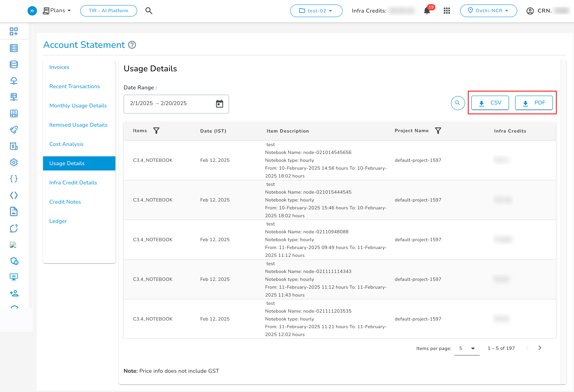Click the help icon beside Account Statement
Image resolution: width=574 pixels, height=392 pixels.
[132, 45]
